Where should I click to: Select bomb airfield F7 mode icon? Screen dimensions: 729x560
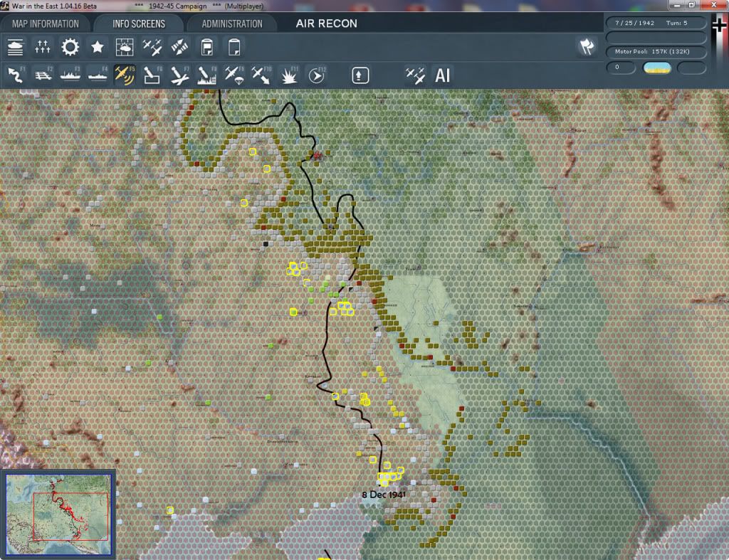click(179, 75)
